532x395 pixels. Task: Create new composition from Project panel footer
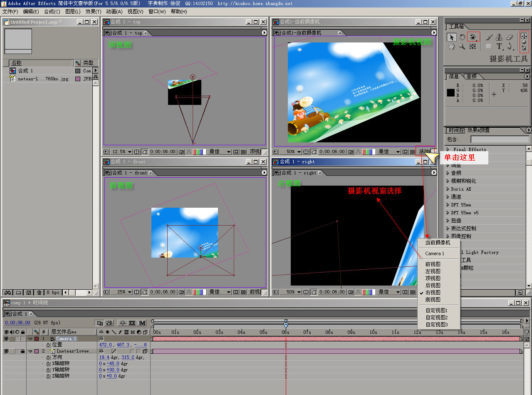29,293
